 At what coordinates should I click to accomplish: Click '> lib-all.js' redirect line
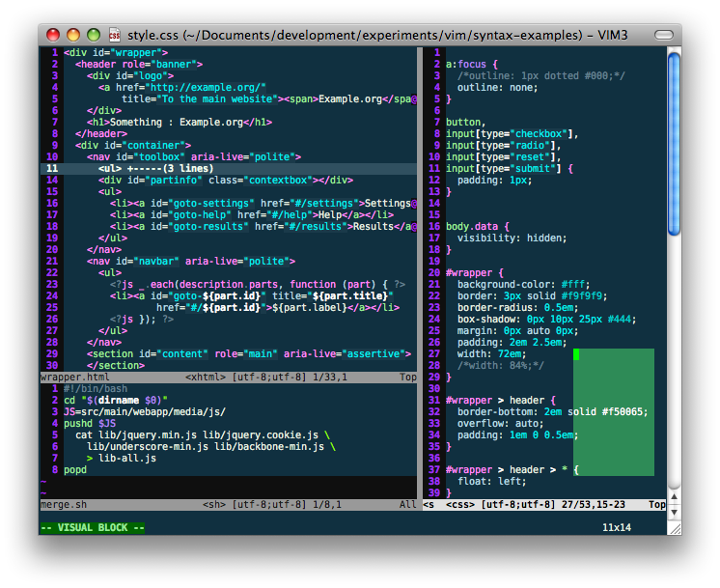point(122,459)
